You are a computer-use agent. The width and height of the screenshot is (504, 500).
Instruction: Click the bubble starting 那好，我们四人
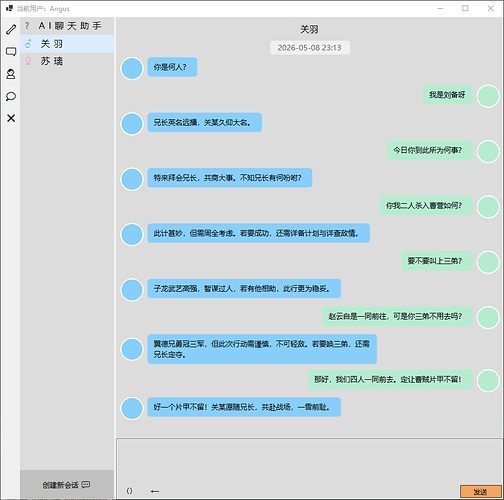pos(390,379)
